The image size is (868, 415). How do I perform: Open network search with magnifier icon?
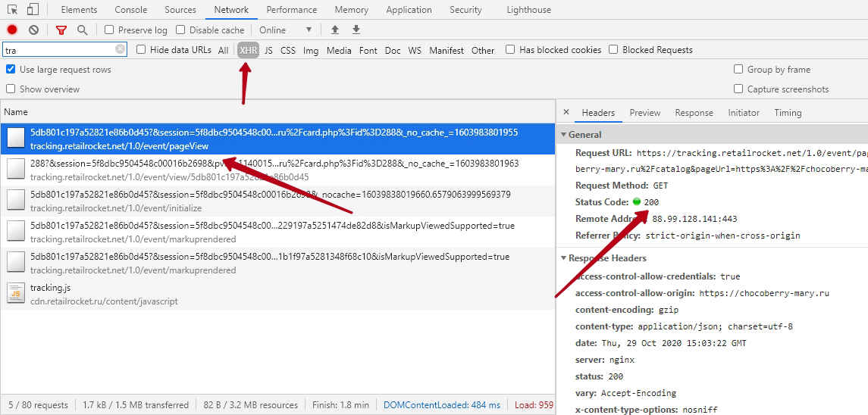(82, 30)
